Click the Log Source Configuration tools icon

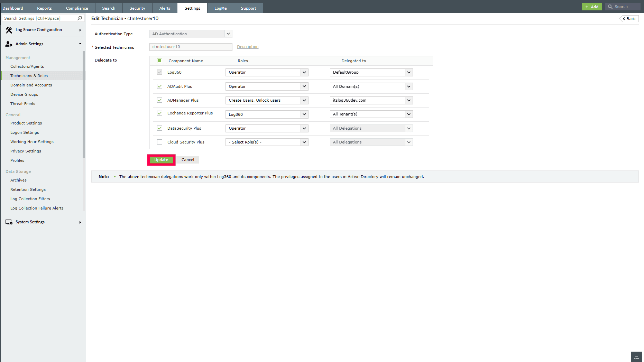(9, 30)
